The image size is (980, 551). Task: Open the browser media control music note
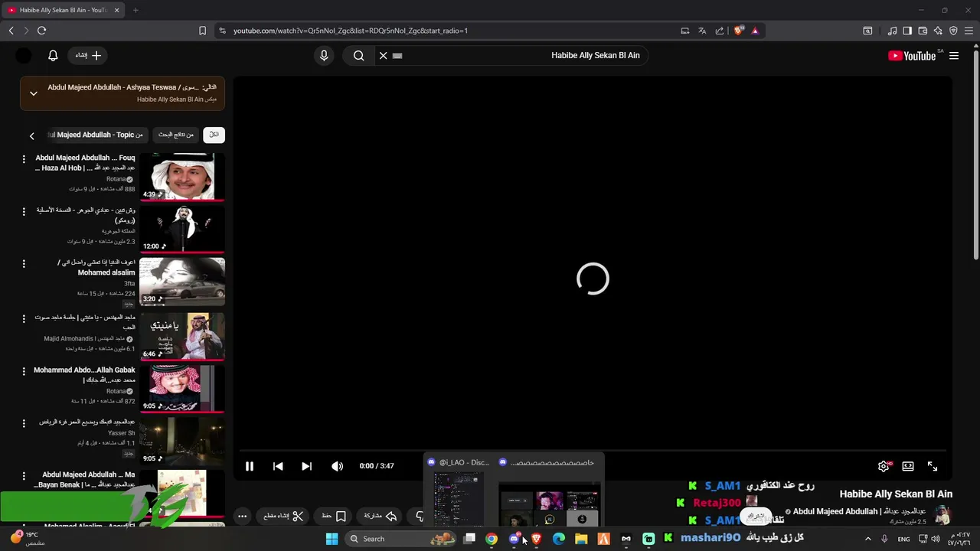click(x=892, y=31)
